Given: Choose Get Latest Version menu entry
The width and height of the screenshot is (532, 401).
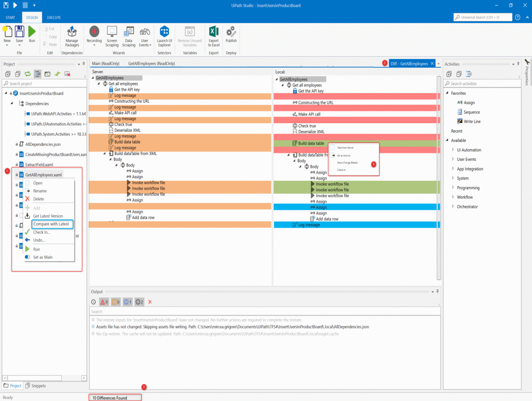Looking at the screenshot, I should 48,216.
